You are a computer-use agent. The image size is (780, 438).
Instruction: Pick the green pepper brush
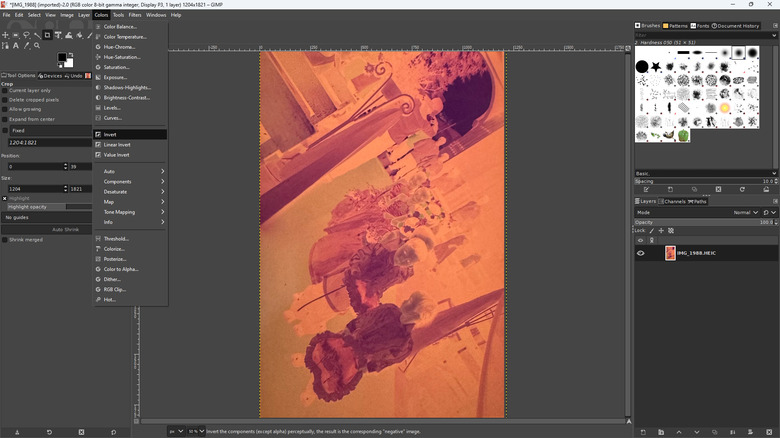pos(683,135)
